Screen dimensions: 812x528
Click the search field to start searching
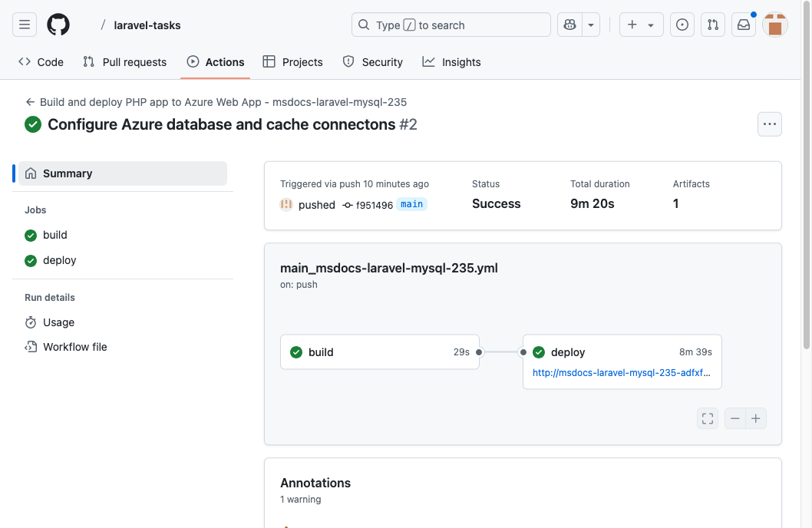451,24
